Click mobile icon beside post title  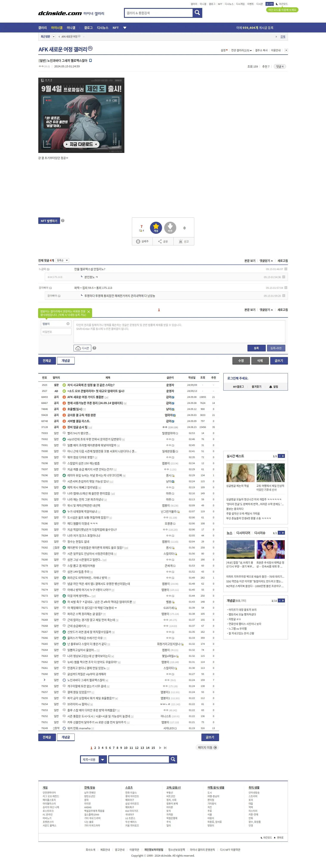click(90, 61)
